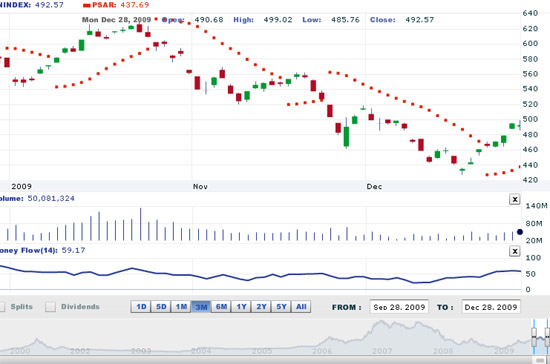550x364 pixels.
Task: Close the Volume indicator panel
Action: click(x=515, y=200)
